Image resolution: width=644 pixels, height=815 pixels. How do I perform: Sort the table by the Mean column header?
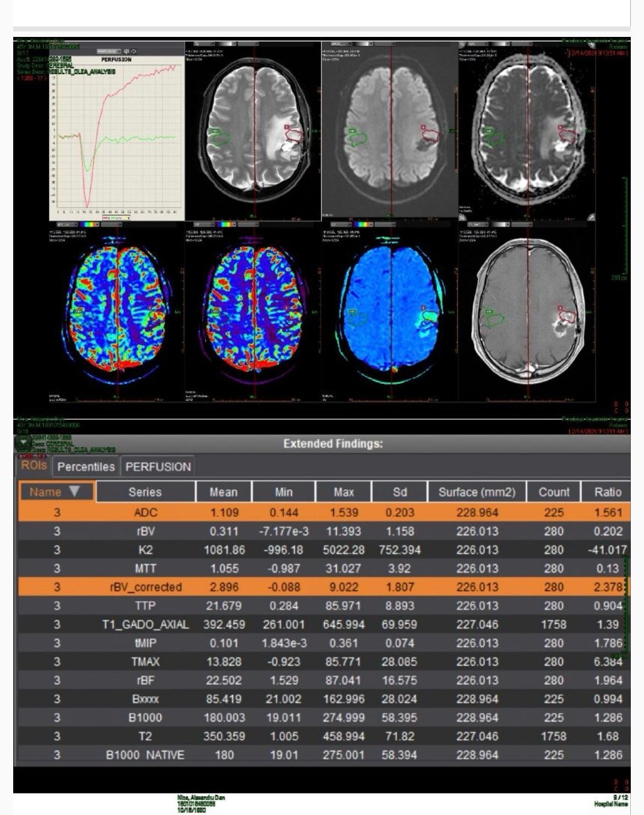[223, 492]
